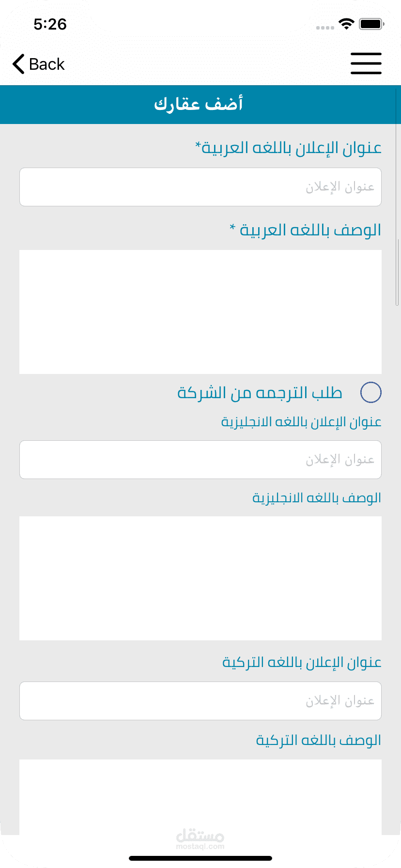Click the vertical scrollbar indicator on right edge
The height and width of the screenshot is (868, 401).
tap(397, 271)
